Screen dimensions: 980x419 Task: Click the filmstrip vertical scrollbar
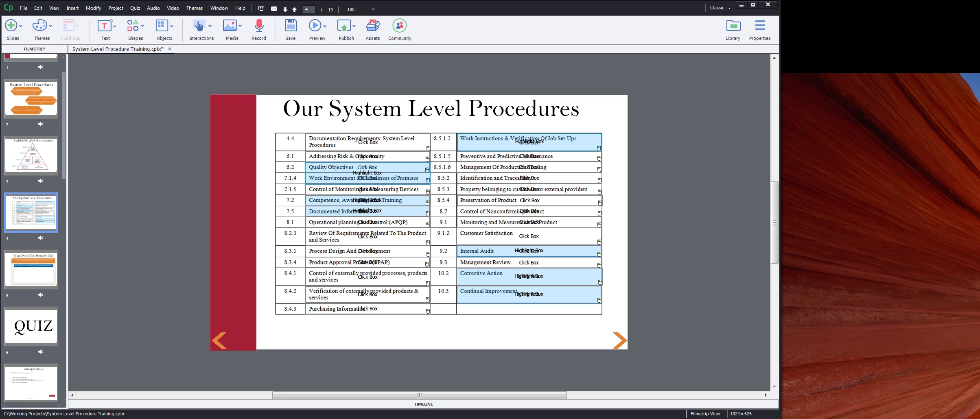[x=63, y=125]
